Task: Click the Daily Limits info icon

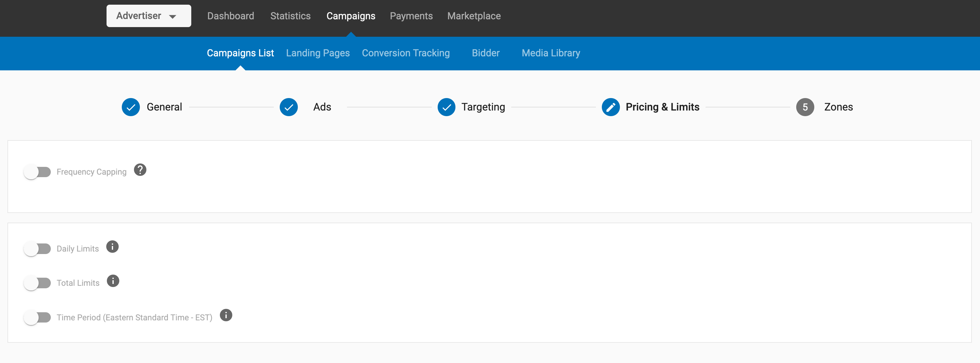Action: tap(112, 247)
